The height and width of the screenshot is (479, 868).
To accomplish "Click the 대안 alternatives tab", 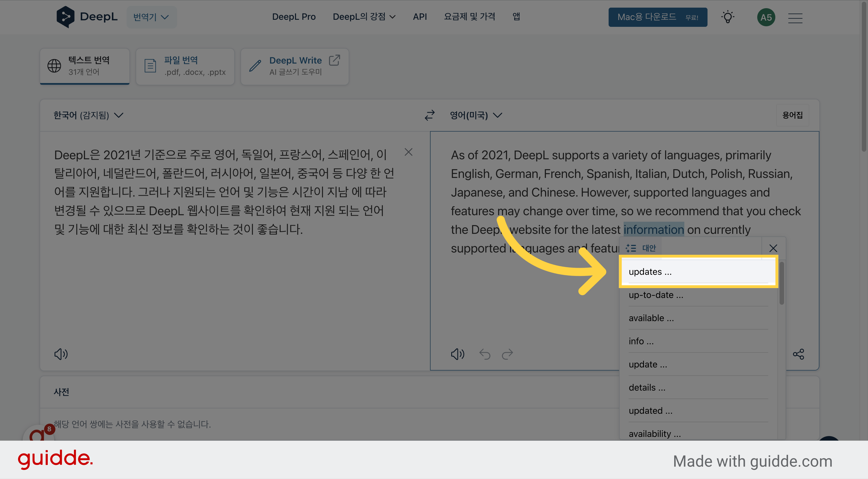I will pos(641,248).
